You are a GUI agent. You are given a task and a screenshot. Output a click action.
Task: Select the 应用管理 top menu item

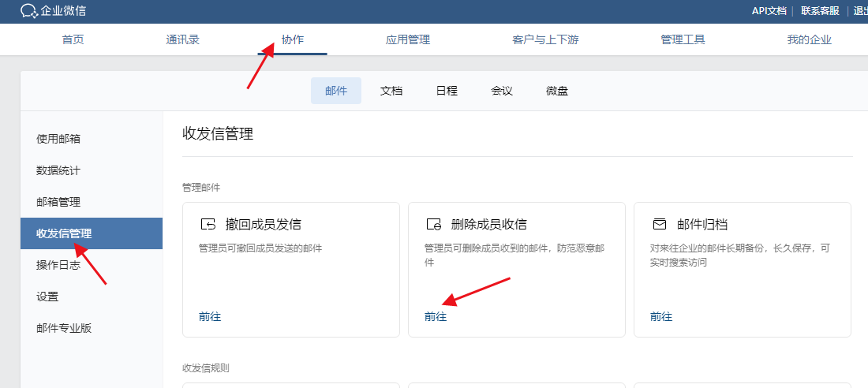pos(407,39)
